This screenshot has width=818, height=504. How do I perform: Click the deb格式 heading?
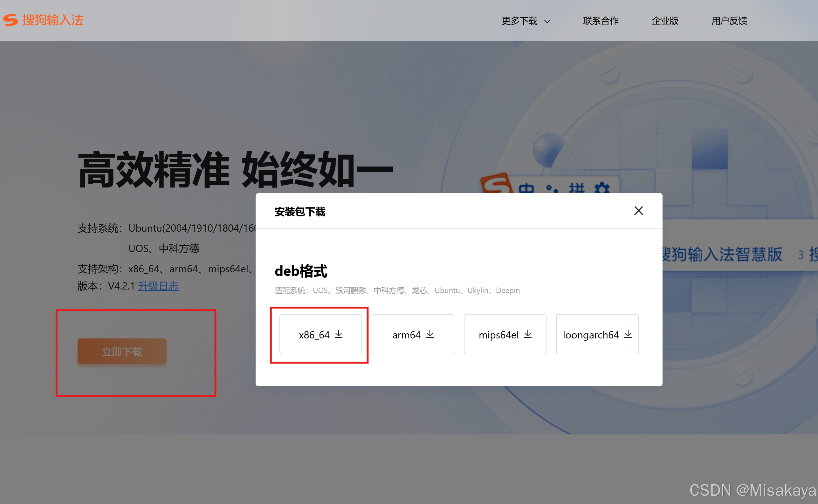point(301,271)
